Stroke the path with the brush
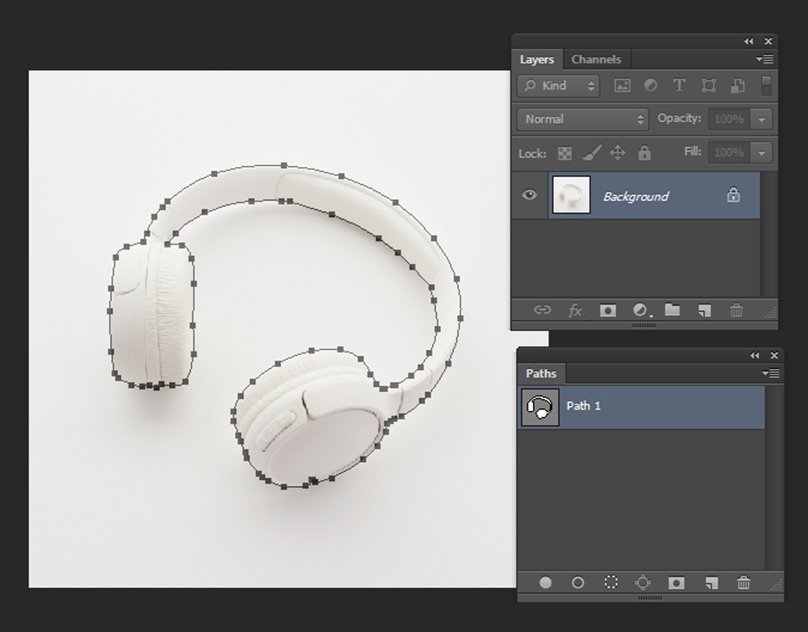Screen dimensions: 808x632 578,582
